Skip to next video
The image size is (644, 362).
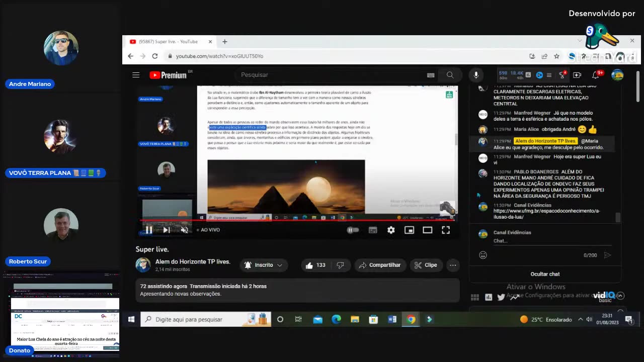pyautogui.click(x=166, y=230)
